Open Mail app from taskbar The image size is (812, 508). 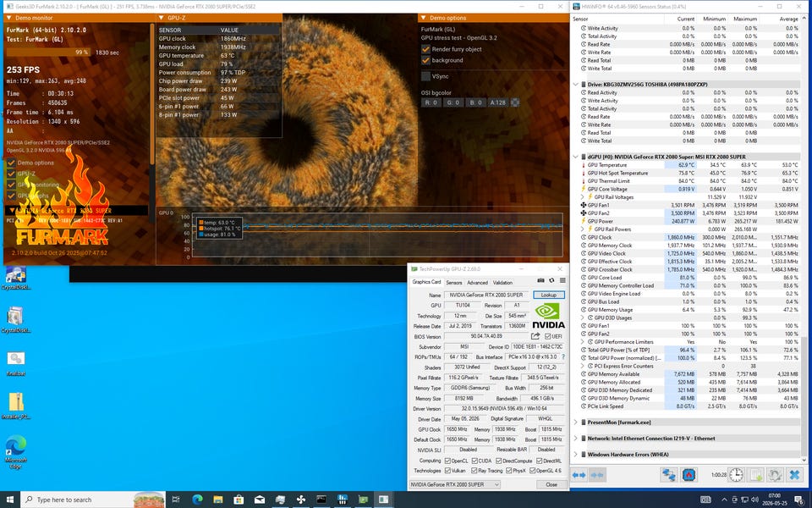point(260,500)
